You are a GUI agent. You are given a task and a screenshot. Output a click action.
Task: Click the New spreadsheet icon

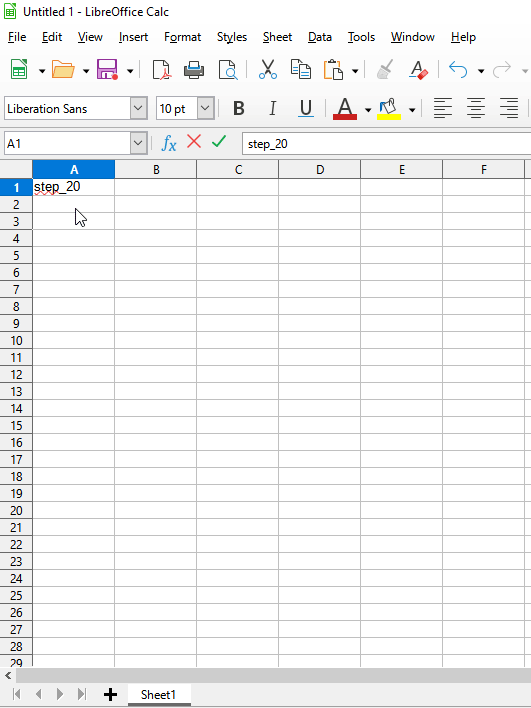coord(19,70)
